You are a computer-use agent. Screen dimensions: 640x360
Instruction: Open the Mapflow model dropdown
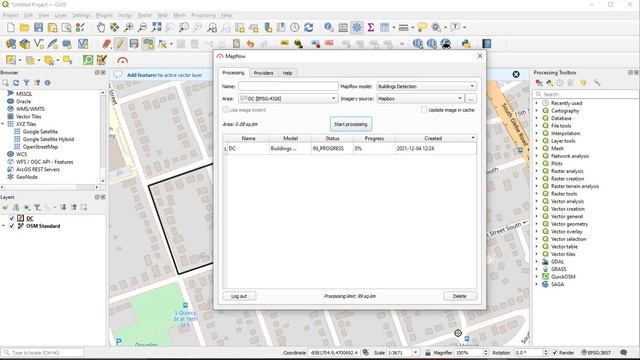pyautogui.click(x=426, y=87)
